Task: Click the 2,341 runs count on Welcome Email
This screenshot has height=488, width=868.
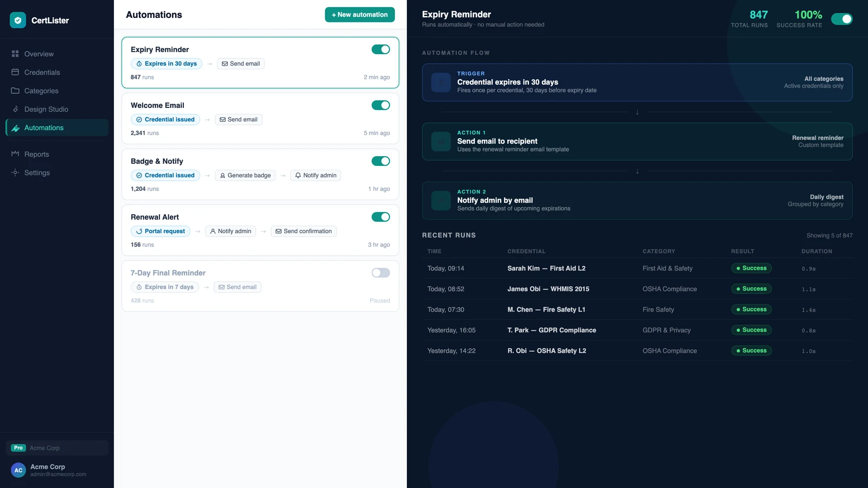Action: (145, 133)
